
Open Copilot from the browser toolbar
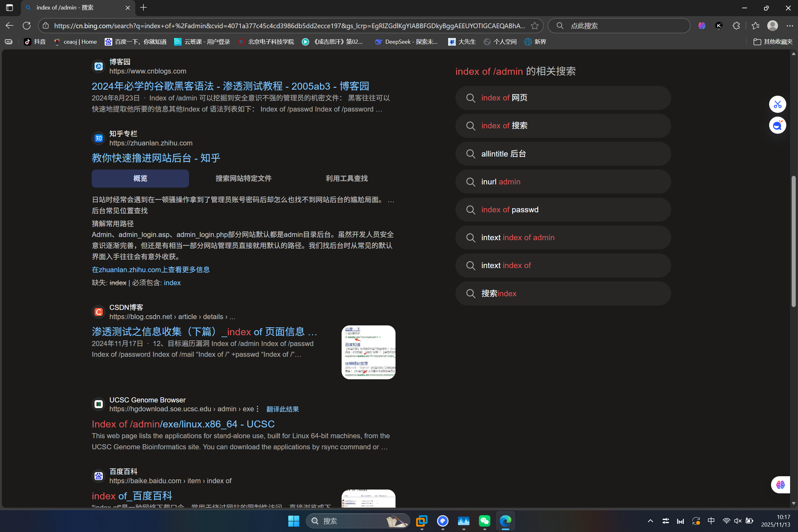click(x=702, y=25)
